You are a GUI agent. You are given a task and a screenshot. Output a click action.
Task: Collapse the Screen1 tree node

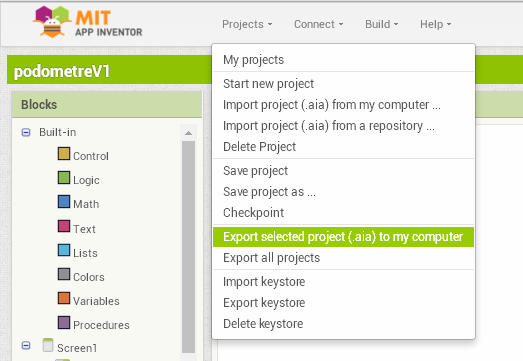point(26,345)
